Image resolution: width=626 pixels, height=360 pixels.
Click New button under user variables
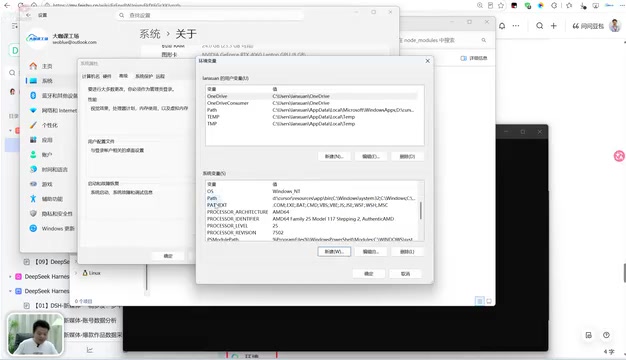tap(334, 156)
